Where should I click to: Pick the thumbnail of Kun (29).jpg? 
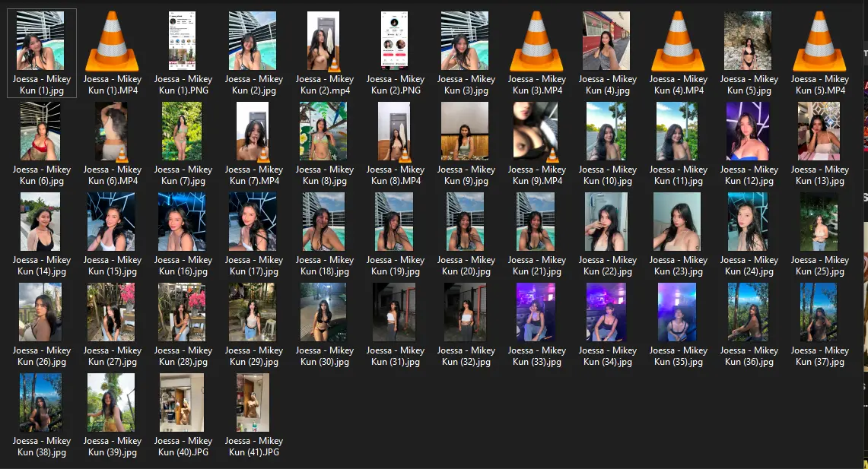click(253, 312)
